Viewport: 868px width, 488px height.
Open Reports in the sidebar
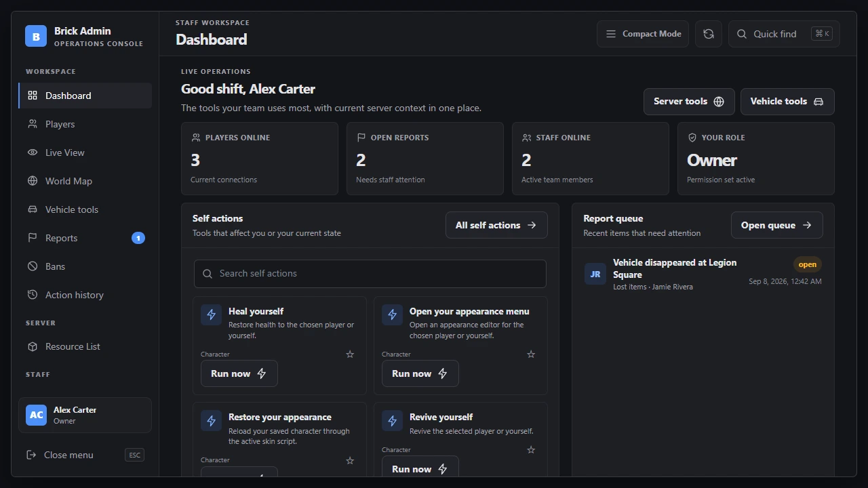85,238
